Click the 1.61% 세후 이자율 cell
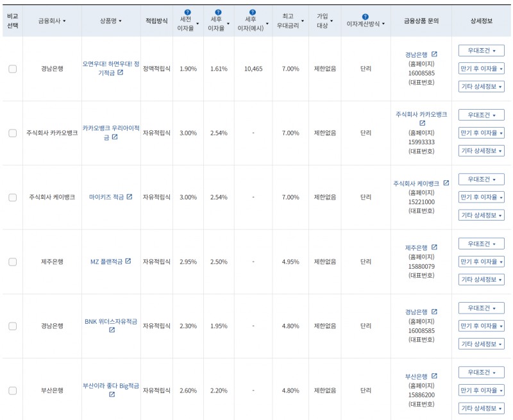 [x=219, y=69]
